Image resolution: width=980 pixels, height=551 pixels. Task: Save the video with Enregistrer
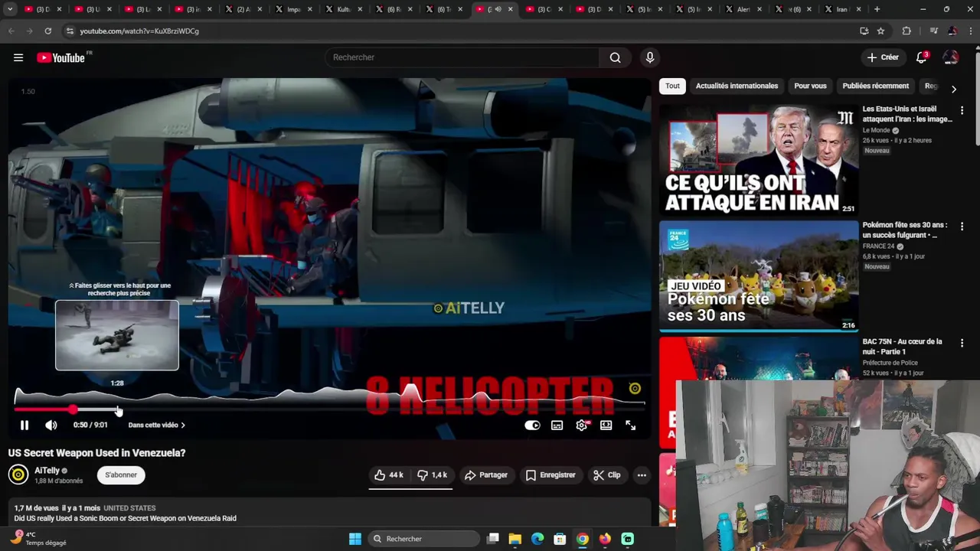click(x=550, y=475)
